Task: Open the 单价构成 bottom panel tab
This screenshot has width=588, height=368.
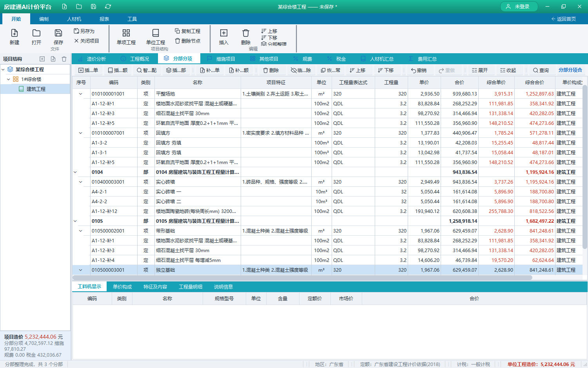Action: [x=122, y=287]
